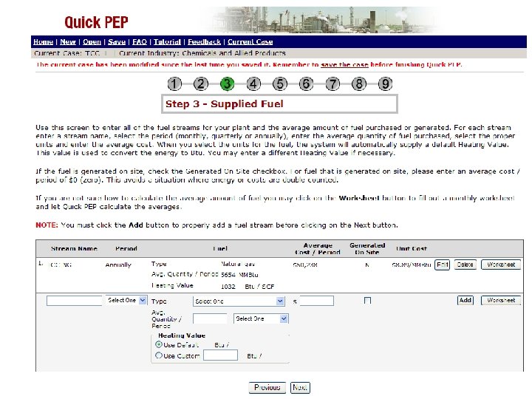Image resolution: width=532 pixels, height=399 pixels.
Task: Click the Next button
Action: 300,387
